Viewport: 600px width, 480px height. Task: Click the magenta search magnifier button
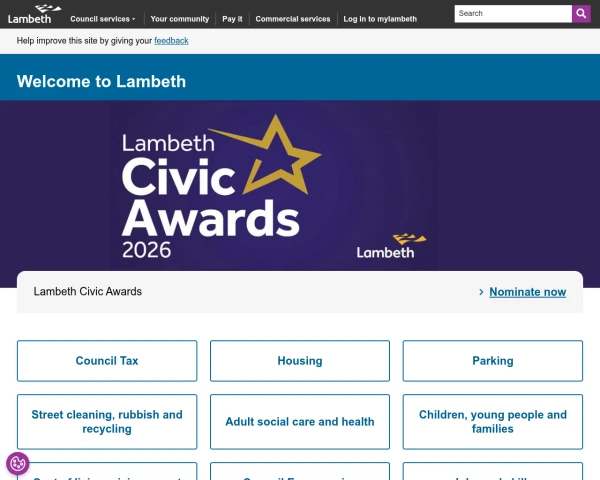(581, 14)
